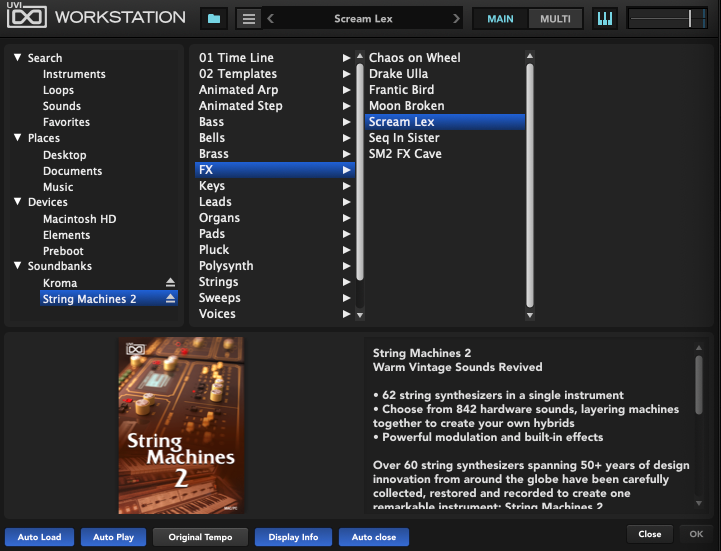Viewport: 721px width, 551px height.
Task: Click the Close button
Action: coord(650,534)
